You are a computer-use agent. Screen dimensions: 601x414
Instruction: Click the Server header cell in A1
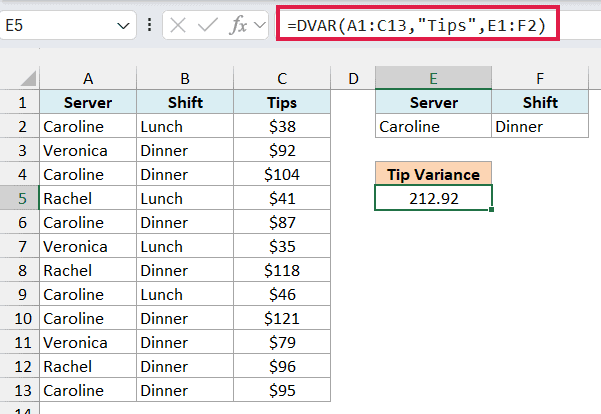click(x=88, y=102)
